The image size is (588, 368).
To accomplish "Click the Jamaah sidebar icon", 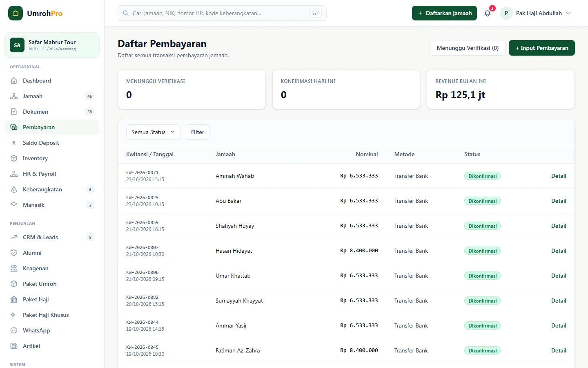I will (x=14, y=96).
